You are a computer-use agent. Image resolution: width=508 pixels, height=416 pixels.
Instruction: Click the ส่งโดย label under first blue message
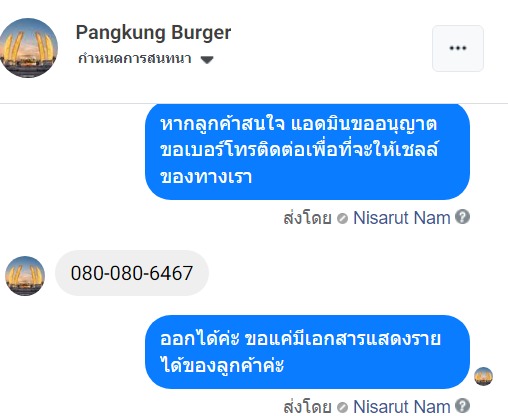click(x=307, y=218)
